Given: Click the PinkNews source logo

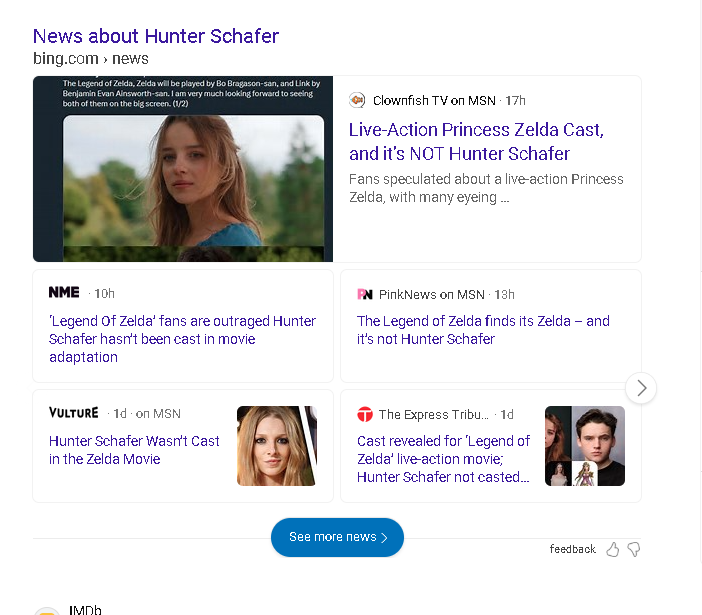Looking at the screenshot, I should pos(365,294).
